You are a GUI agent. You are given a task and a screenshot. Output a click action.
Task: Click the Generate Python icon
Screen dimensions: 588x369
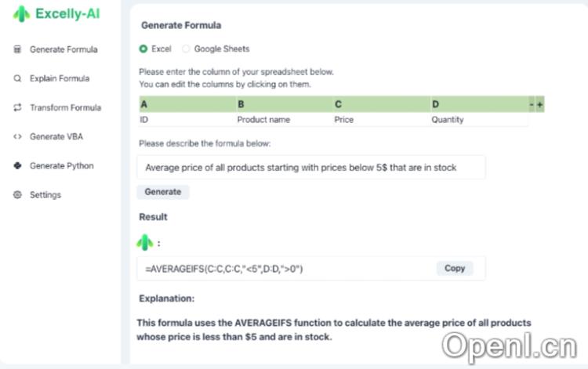pos(17,165)
